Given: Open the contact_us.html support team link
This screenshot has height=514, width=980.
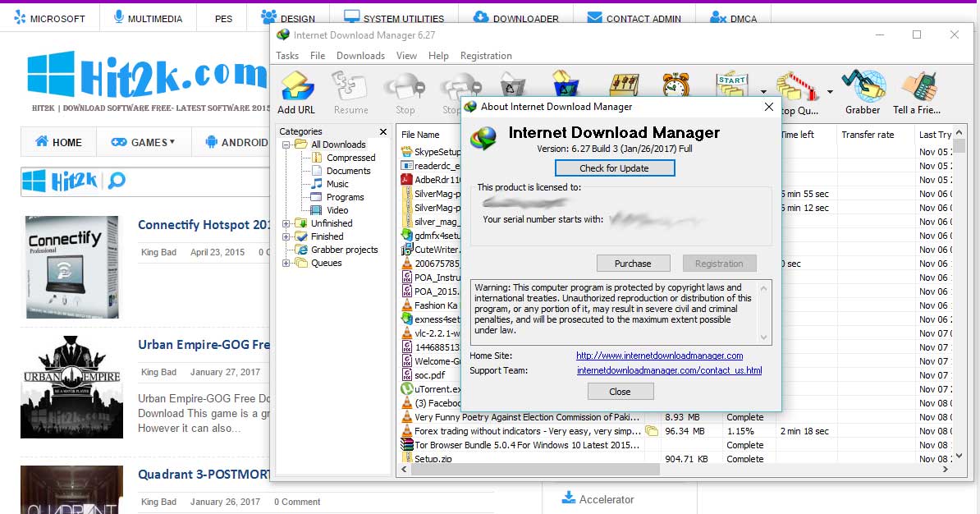Looking at the screenshot, I should coord(670,370).
